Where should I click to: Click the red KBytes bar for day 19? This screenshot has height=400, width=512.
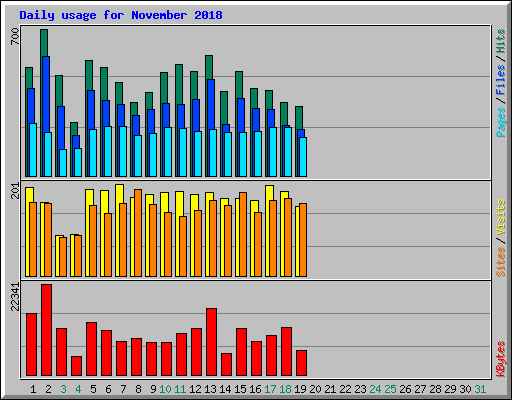tap(302, 363)
